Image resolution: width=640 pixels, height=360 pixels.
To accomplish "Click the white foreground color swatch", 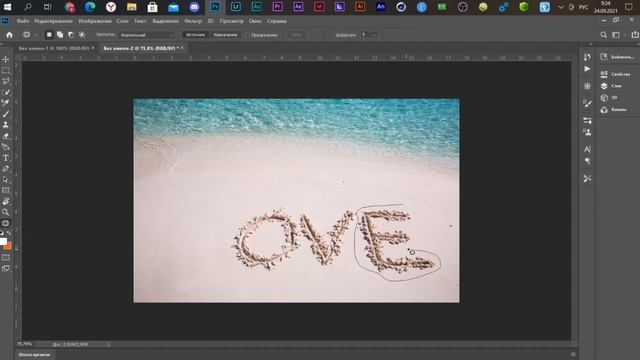I will click(x=3, y=241).
